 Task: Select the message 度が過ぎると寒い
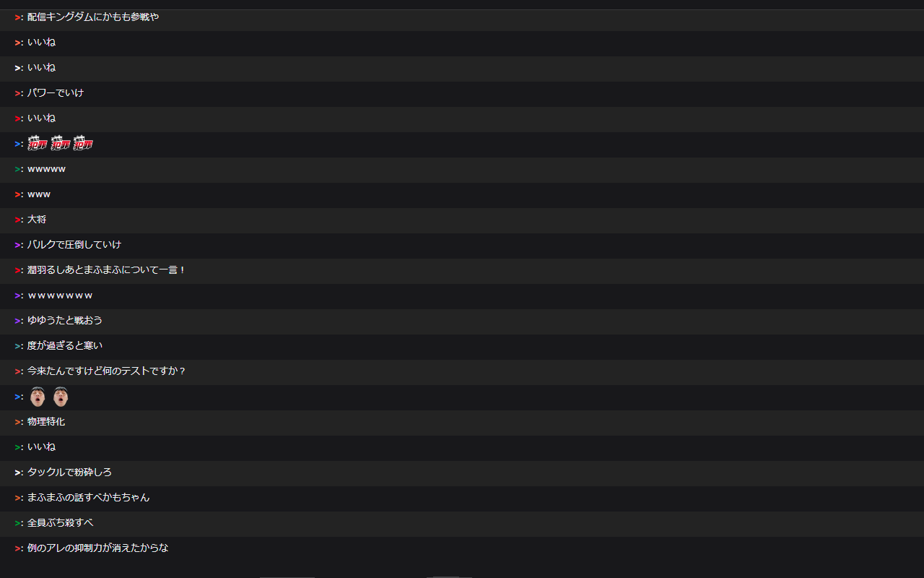[x=65, y=345]
